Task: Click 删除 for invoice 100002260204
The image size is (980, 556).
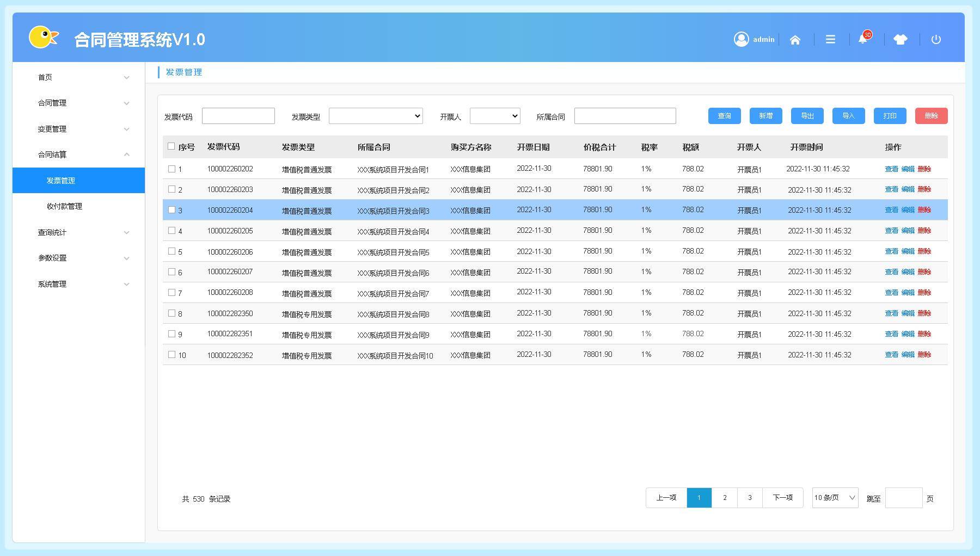Action: coord(924,210)
